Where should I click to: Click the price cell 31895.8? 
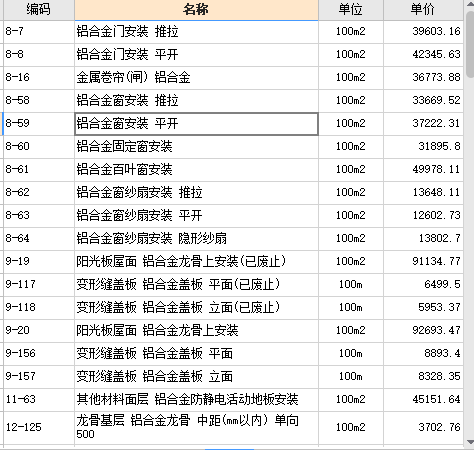click(x=423, y=147)
